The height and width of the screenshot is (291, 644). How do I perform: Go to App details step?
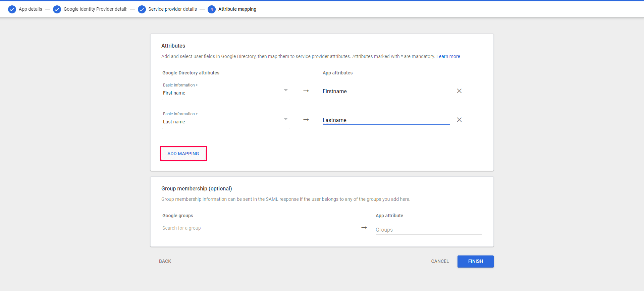31,9
